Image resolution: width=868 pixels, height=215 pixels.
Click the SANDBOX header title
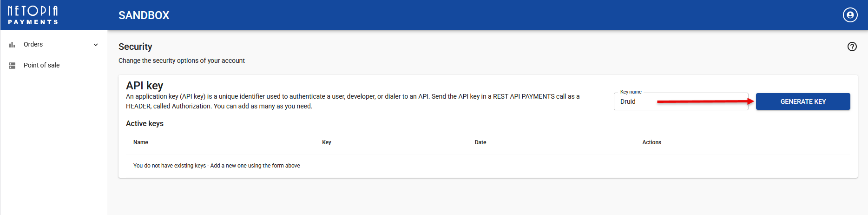[144, 15]
